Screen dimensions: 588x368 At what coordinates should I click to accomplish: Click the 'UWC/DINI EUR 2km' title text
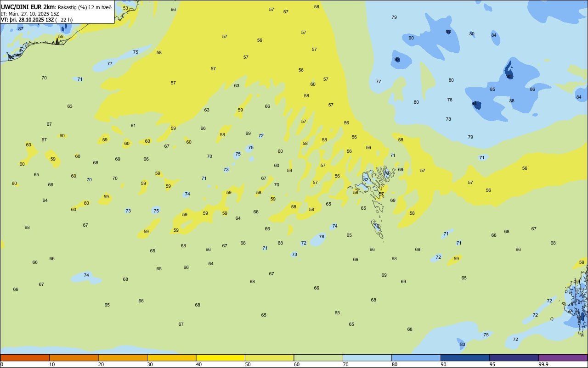(28, 7)
